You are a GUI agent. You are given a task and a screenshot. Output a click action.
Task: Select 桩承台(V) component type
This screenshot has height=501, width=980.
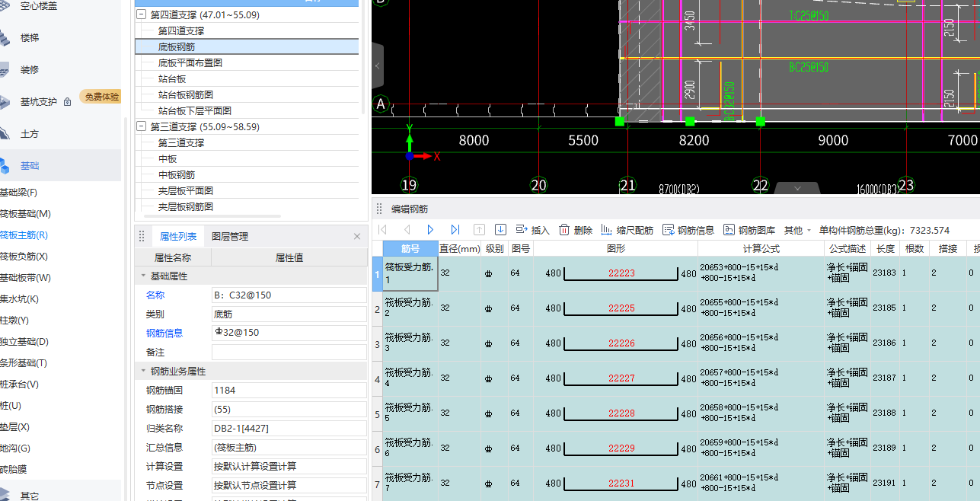(19, 385)
